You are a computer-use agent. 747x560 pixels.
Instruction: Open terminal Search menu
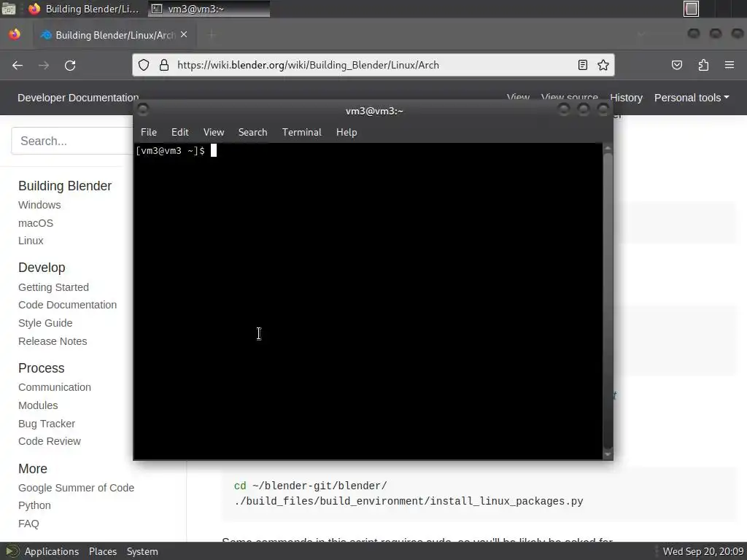tap(252, 132)
